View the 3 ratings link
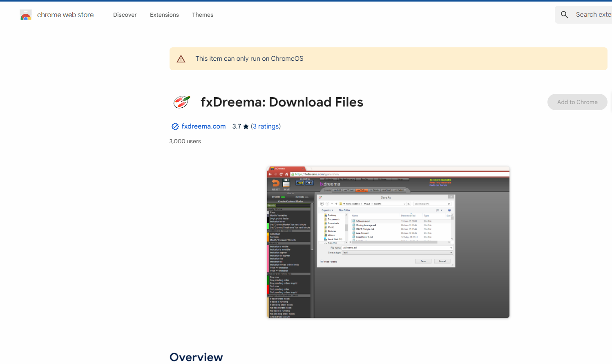The image size is (612, 364). tap(266, 127)
